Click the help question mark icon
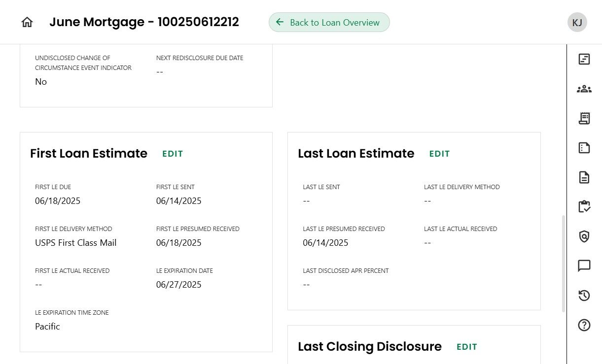 tap(584, 325)
